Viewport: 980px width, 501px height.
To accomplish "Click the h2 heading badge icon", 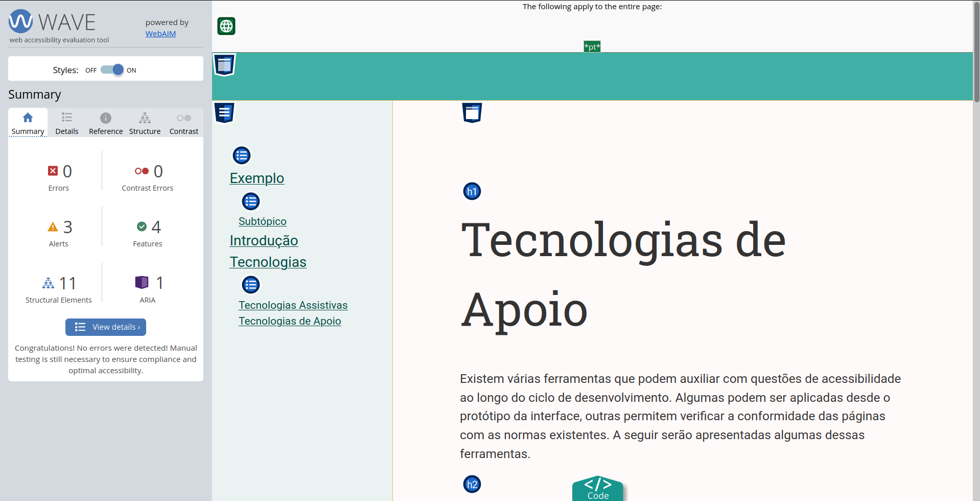I will pos(472,484).
